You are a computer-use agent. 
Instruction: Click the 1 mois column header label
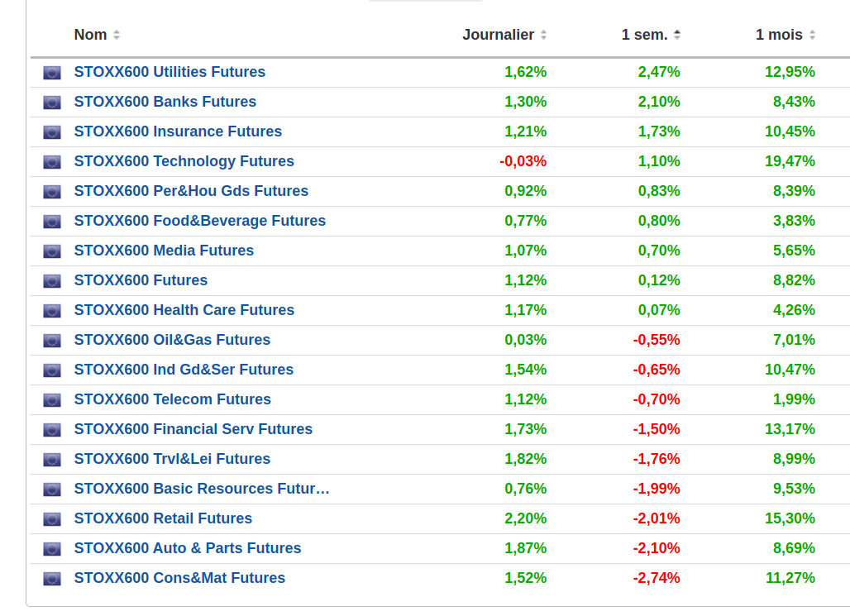(x=779, y=35)
